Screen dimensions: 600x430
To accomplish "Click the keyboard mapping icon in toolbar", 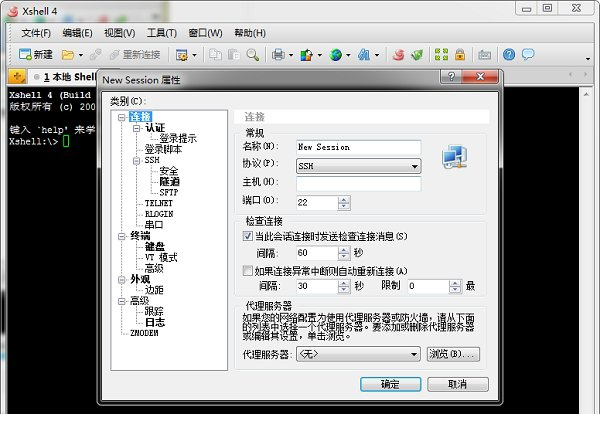I will pyautogui.click(x=484, y=55).
